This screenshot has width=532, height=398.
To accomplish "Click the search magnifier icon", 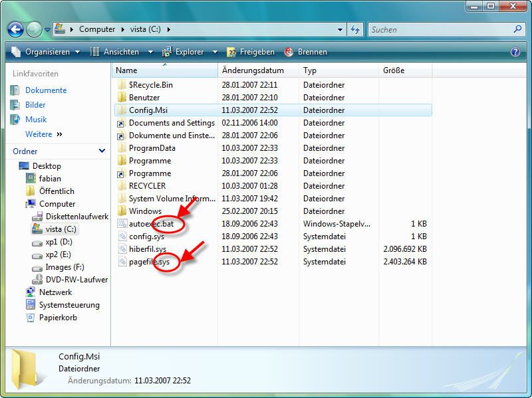I will tap(517, 29).
